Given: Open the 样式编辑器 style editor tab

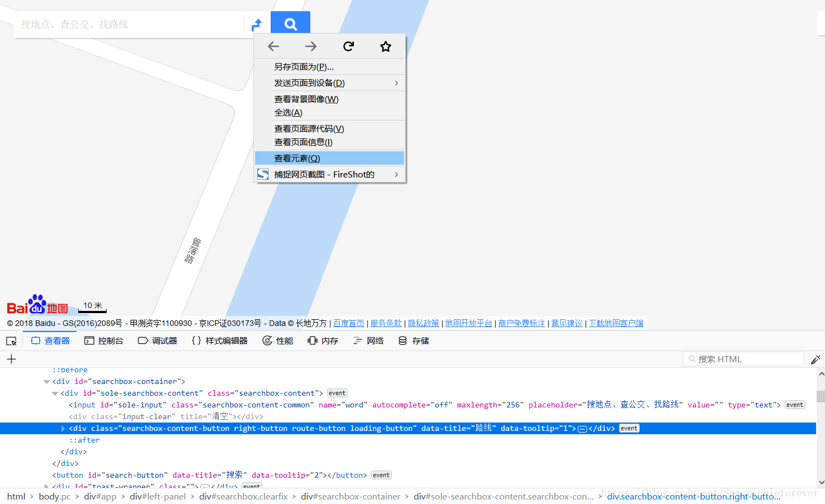Looking at the screenshot, I should 219,340.
